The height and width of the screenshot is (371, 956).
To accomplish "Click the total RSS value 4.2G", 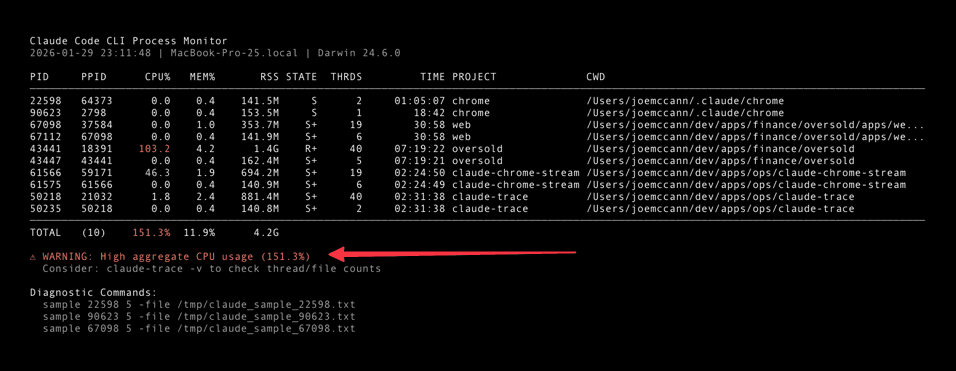I will (x=266, y=233).
